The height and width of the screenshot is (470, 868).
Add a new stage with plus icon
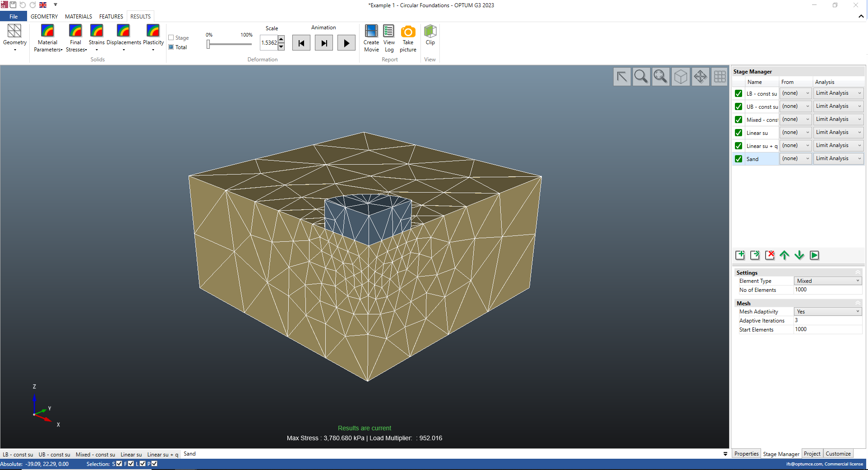coord(740,255)
